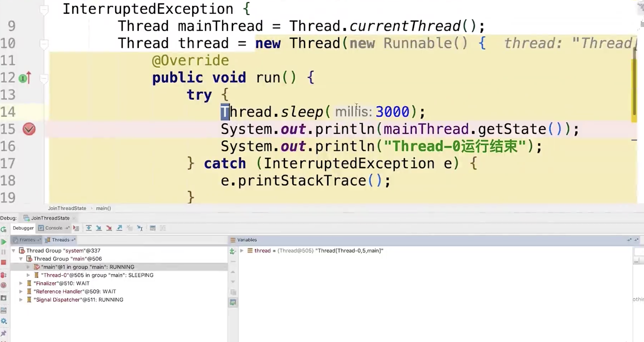Click the Remove Watch minus icon
Screen dimensions: 644x342
233,261
